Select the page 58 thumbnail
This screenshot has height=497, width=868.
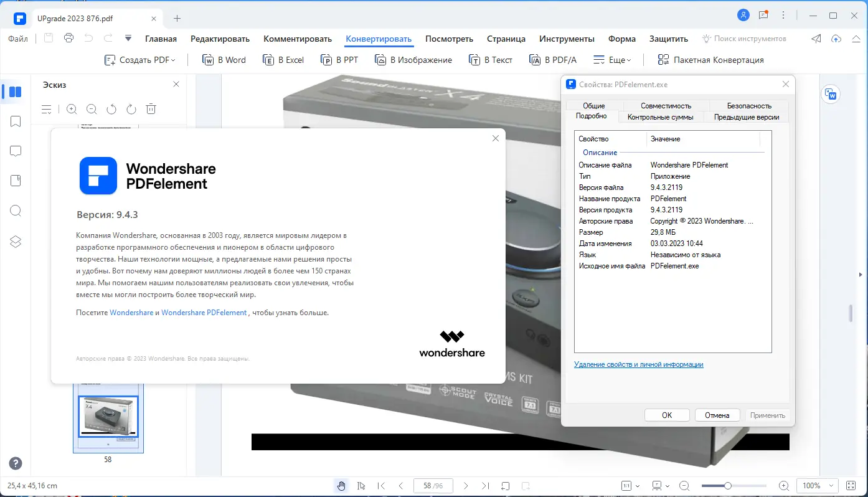coord(108,416)
